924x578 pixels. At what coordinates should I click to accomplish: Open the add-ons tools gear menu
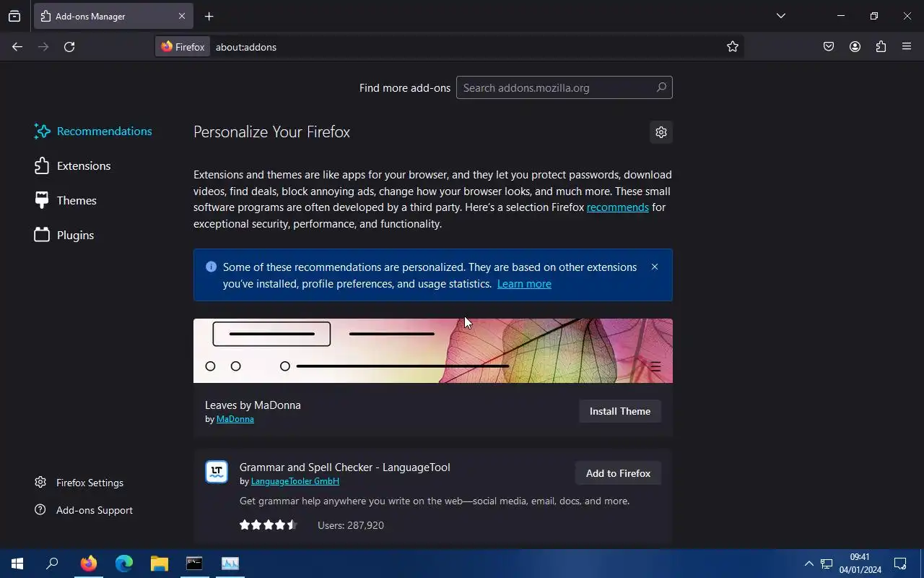(x=661, y=132)
